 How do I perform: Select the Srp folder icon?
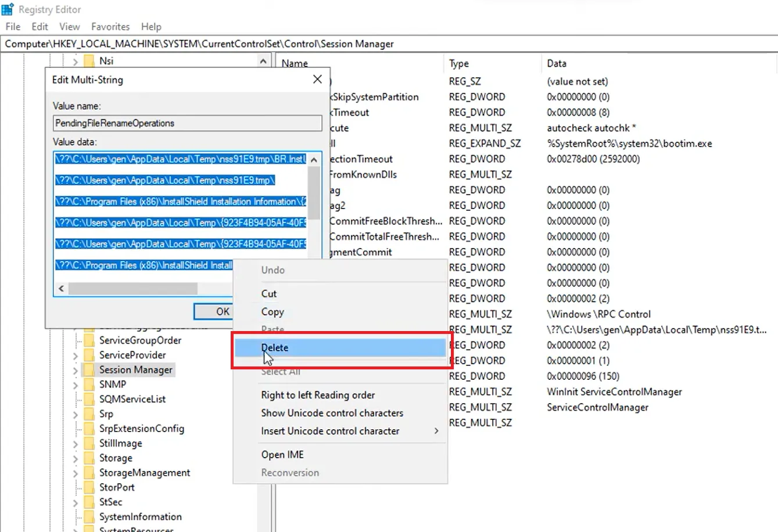(89, 414)
